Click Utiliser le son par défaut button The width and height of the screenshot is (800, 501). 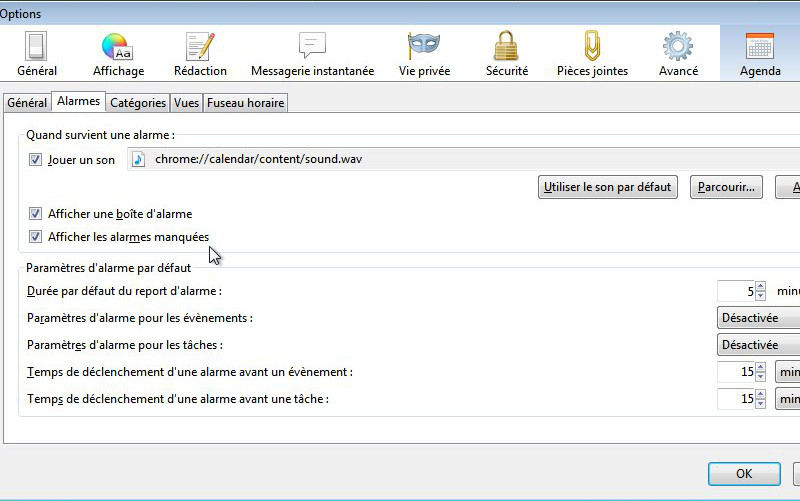click(608, 187)
